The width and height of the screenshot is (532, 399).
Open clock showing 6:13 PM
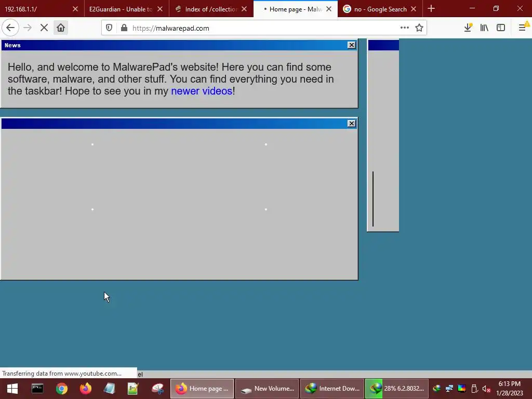510,389
